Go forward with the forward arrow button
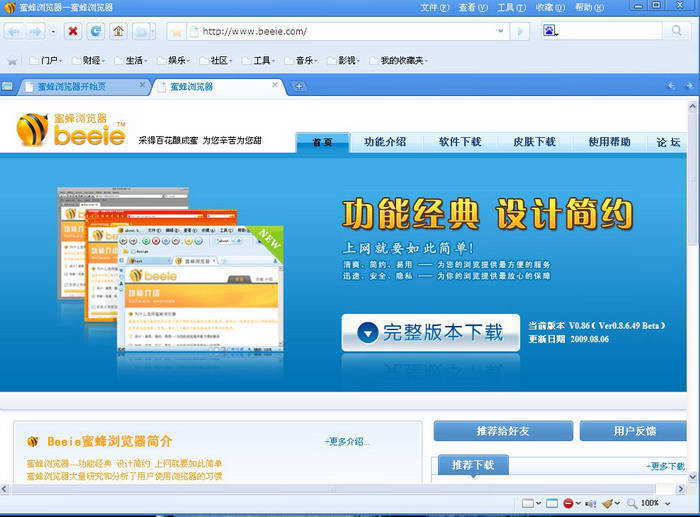 coord(35,32)
